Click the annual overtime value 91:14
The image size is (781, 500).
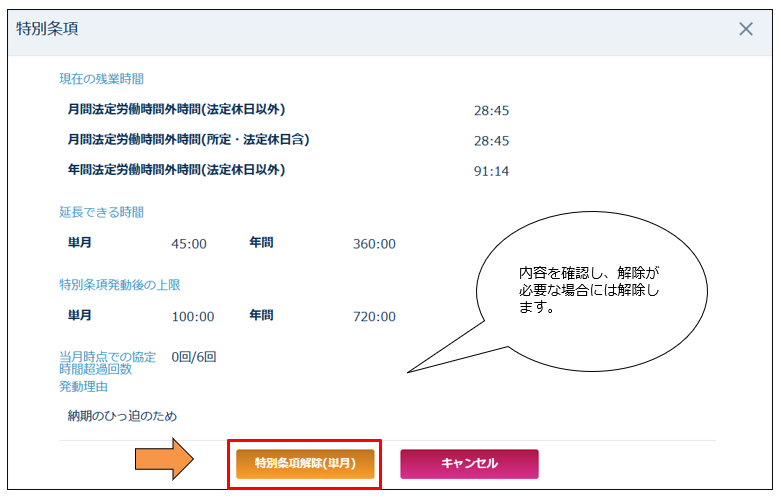(x=491, y=171)
